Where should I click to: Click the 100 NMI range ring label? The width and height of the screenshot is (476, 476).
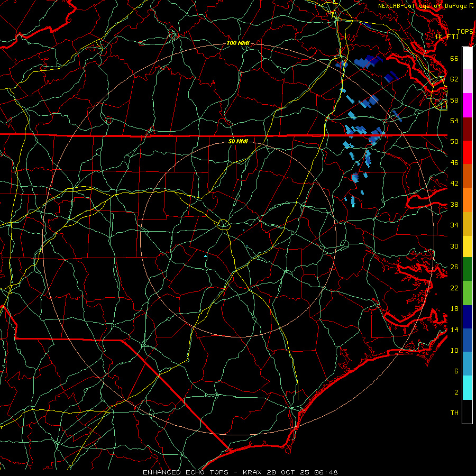pos(238,43)
